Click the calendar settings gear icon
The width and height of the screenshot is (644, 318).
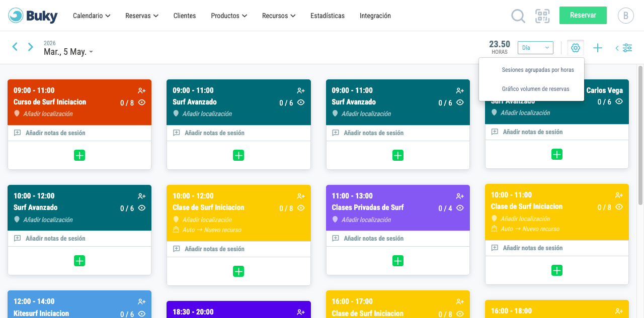(x=576, y=48)
